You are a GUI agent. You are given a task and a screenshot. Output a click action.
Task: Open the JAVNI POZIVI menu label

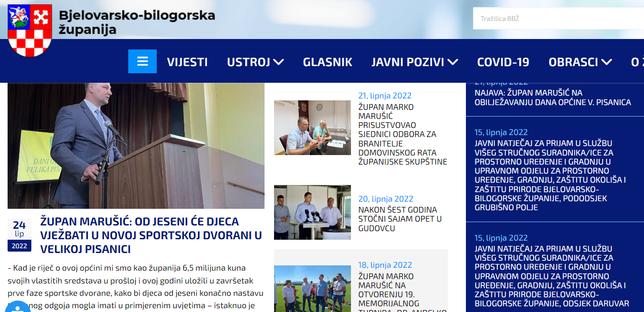407,62
